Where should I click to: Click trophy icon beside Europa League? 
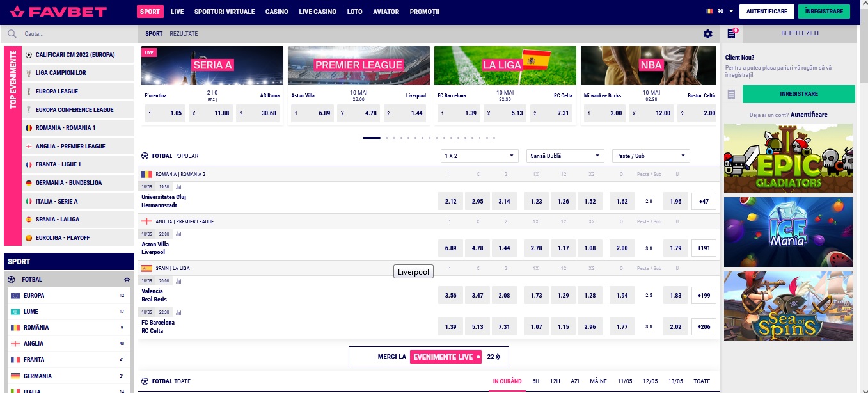[28, 92]
